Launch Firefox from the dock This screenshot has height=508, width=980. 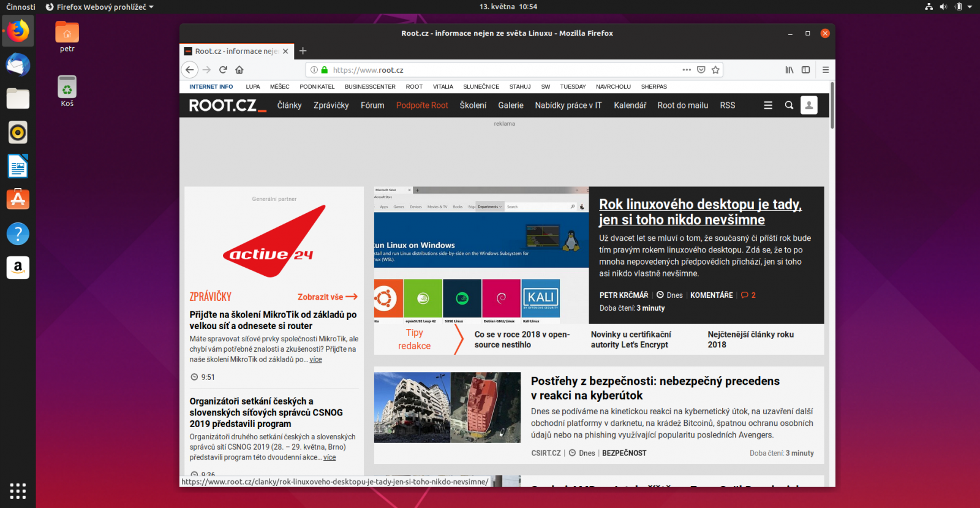pyautogui.click(x=18, y=31)
